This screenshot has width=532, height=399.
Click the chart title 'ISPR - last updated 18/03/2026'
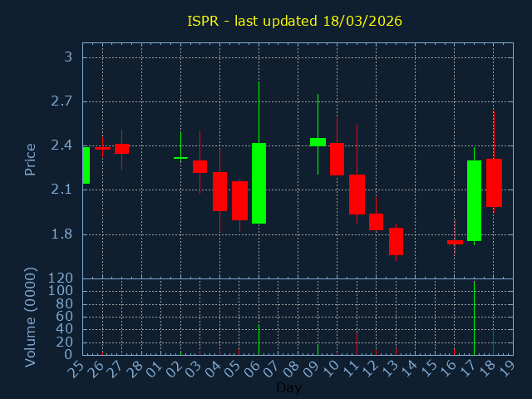tap(295, 20)
